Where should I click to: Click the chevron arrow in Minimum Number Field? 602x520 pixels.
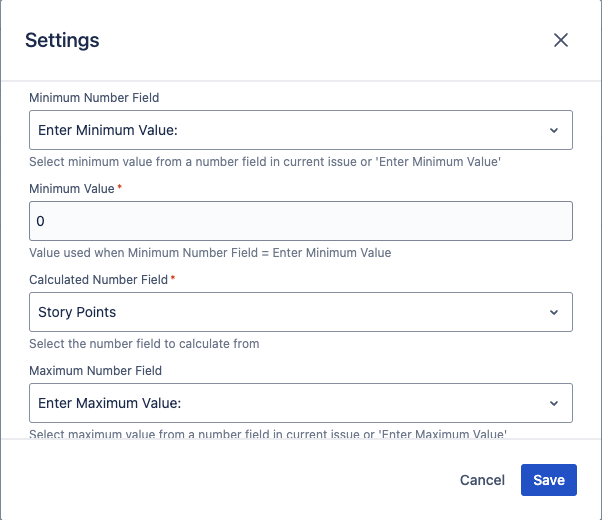(554, 130)
